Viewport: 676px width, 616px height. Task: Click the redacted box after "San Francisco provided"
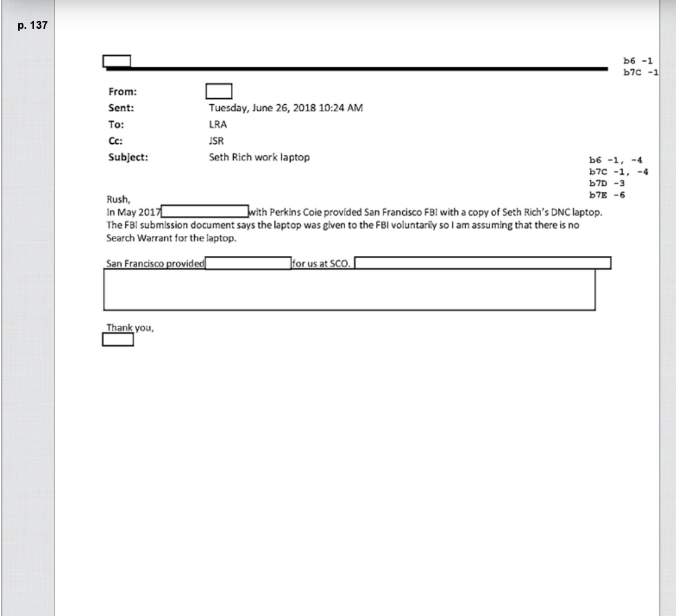(x=248, y=263)
